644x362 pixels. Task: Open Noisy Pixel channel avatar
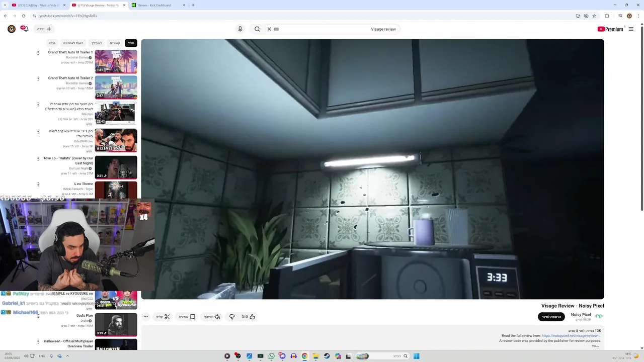(x=599, y=316)
